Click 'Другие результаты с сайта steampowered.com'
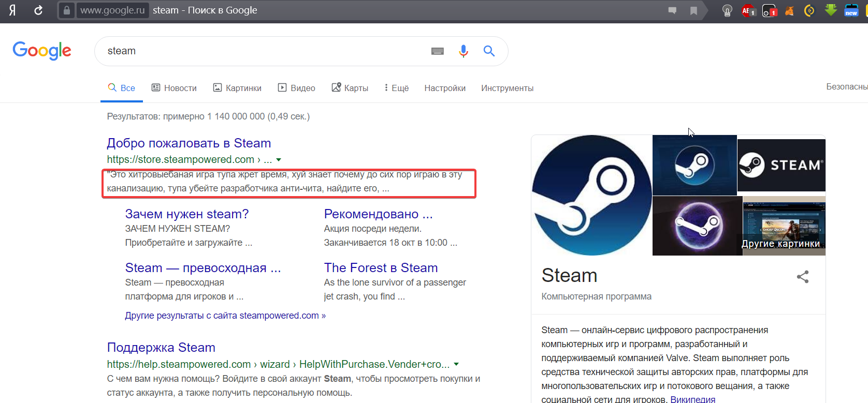This screenshot has width=868, height=403. coord(225,316)
